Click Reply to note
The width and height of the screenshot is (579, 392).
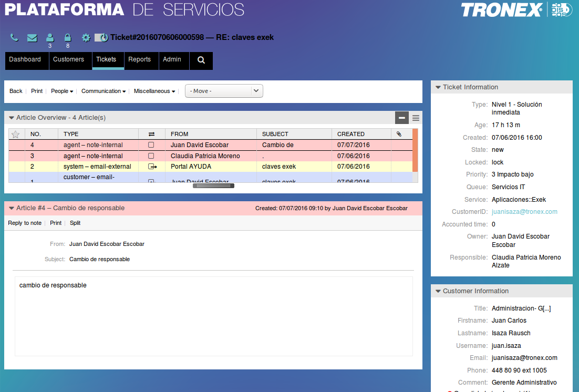click(25, 223)
